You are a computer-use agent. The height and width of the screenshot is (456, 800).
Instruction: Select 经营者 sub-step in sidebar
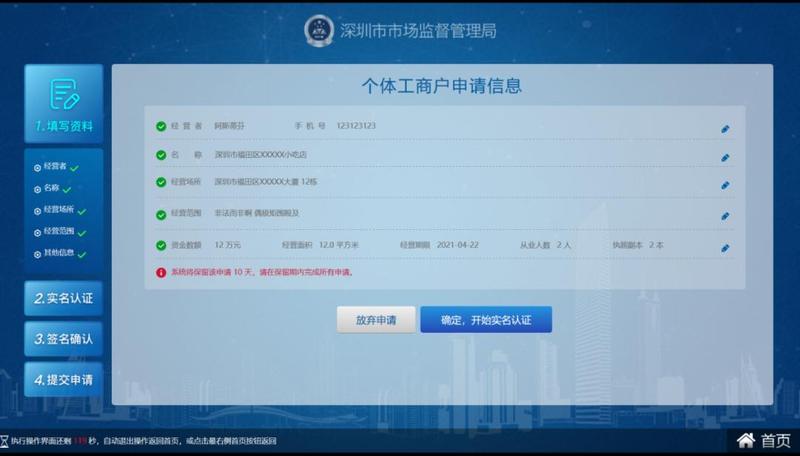pos(52,167)
